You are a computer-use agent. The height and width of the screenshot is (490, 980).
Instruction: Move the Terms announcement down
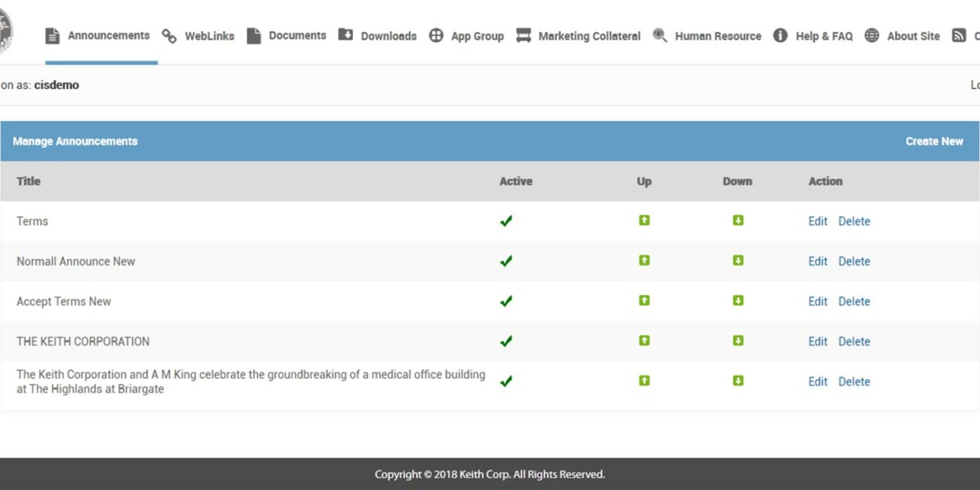tap(737, 220)
